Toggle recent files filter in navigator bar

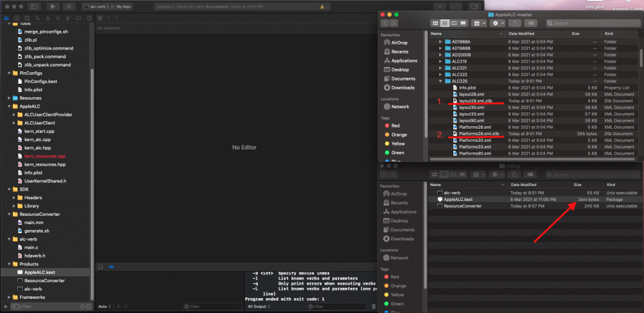tap(82, 307)
